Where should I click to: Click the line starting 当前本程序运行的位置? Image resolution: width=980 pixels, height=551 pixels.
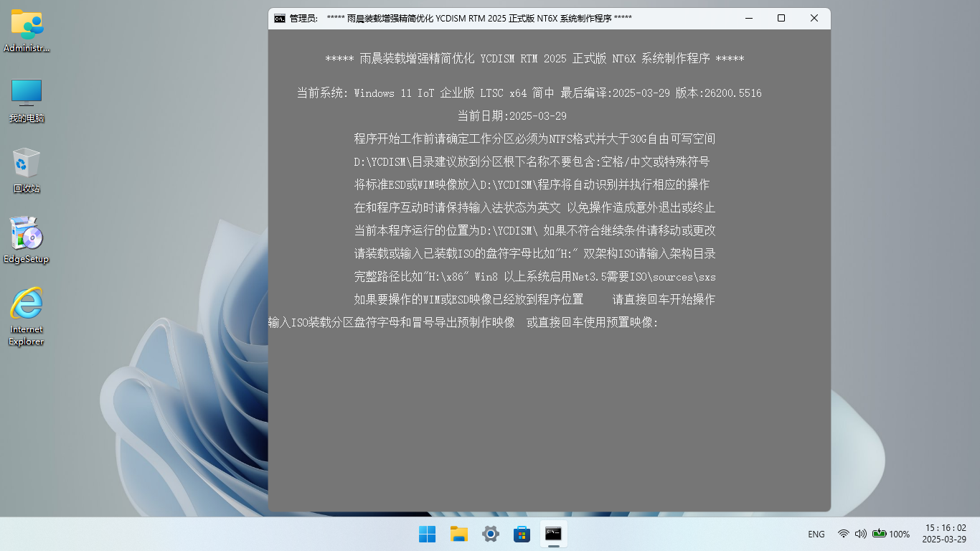click(534, 231)
